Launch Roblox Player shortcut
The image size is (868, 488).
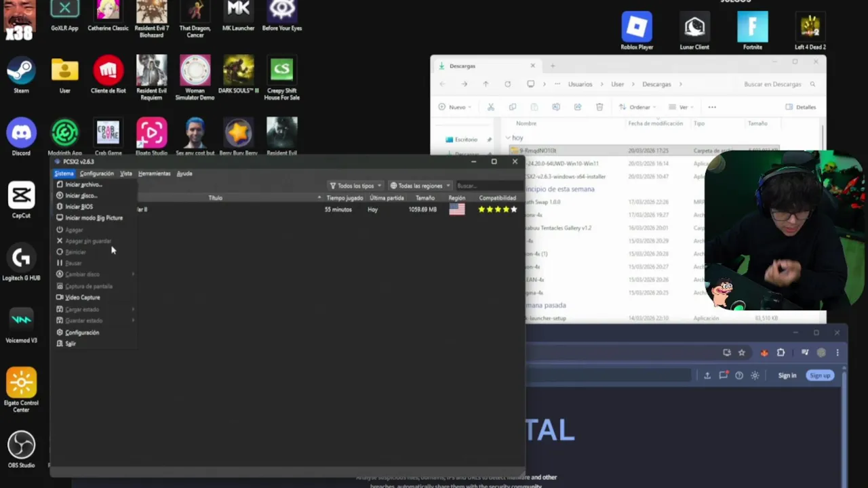[637, 31]
